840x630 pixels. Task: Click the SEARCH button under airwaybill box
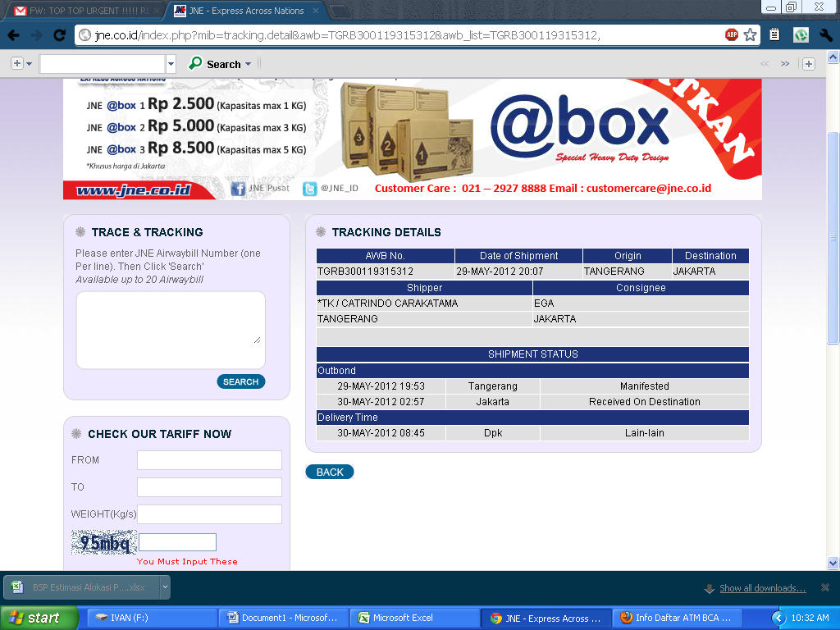[x=240, y=381]
